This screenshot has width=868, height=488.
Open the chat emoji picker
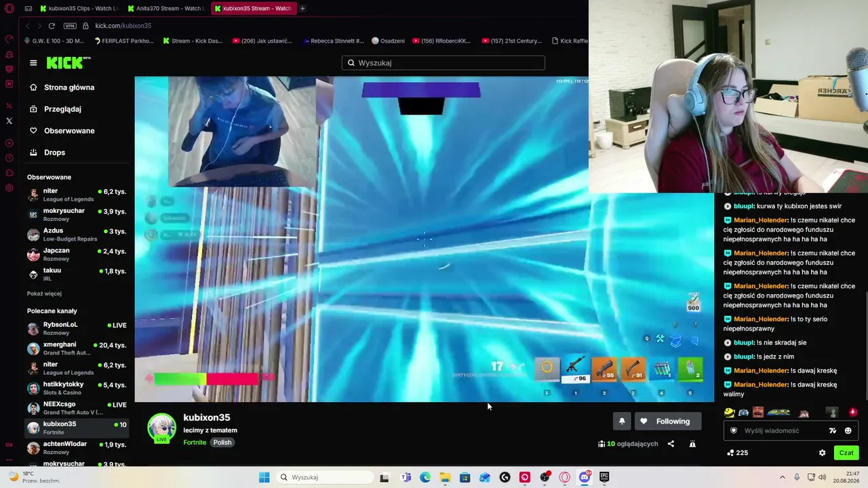[848, 430]
